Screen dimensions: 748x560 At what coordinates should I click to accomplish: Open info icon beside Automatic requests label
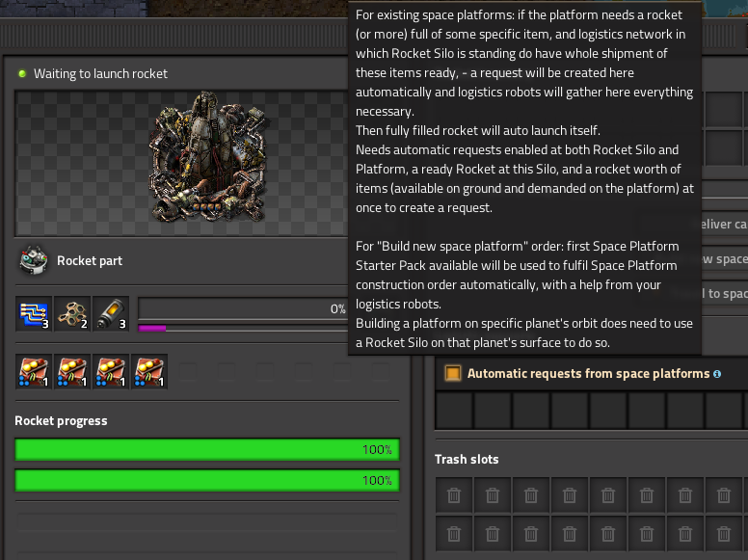coord(717,374)
